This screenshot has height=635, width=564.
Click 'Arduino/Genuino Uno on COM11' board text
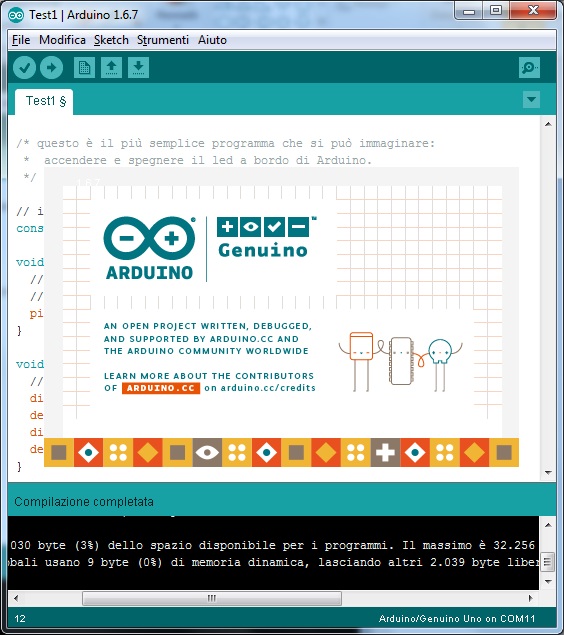[x=457, y=619]
